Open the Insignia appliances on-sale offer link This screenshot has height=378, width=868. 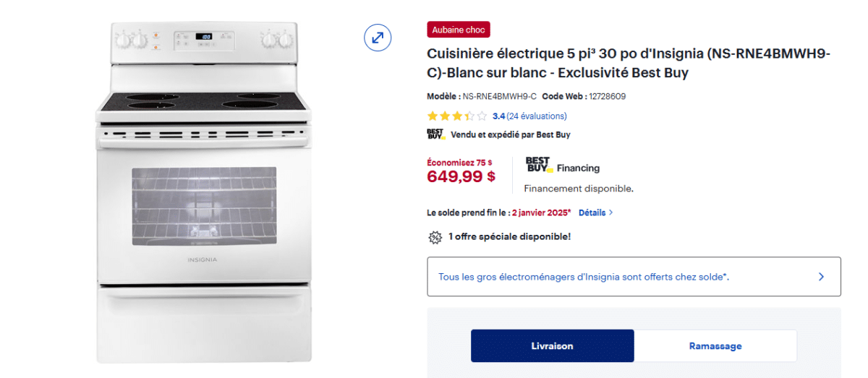[x=583, y=277]
